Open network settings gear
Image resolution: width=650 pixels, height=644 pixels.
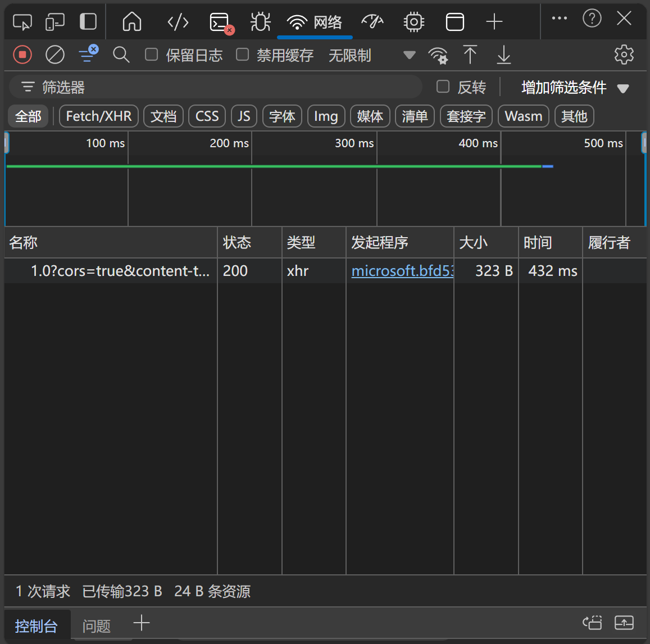(624, 55)
